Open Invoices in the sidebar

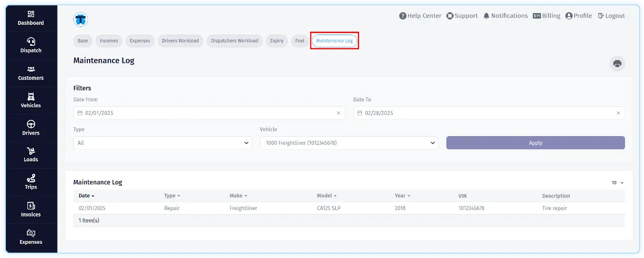(31, 210)
